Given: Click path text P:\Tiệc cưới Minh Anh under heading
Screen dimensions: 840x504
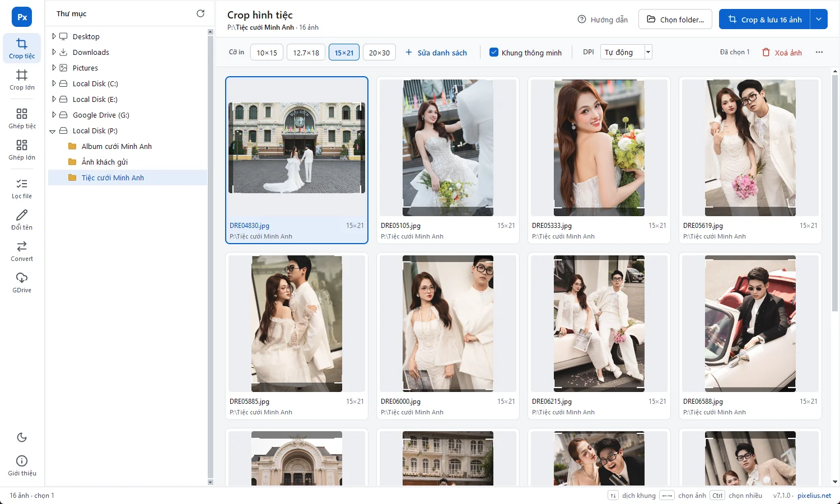Looking at the screenshot, I should (x=260, y=27).
